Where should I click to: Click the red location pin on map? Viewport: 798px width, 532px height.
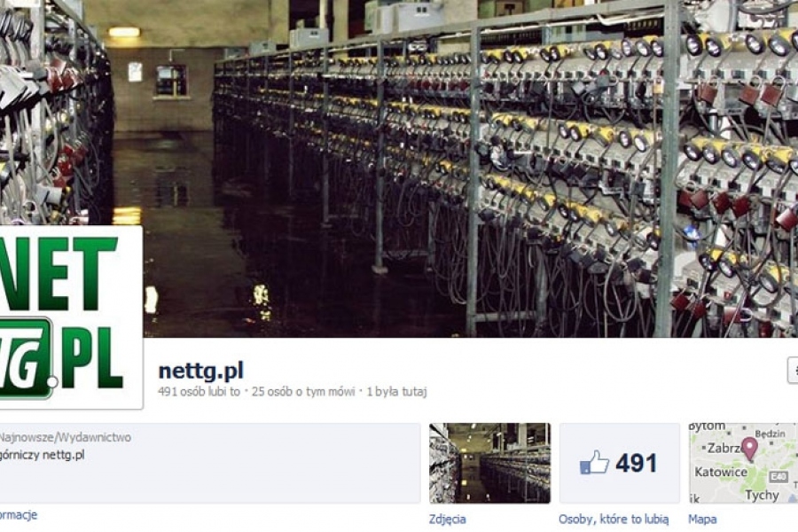click(749, 449)
